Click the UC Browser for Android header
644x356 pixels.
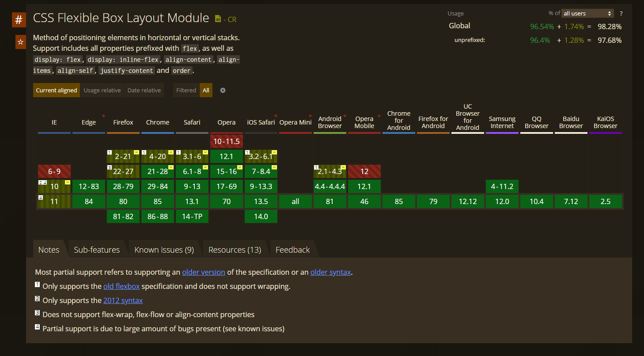click(x=468, y=117)
